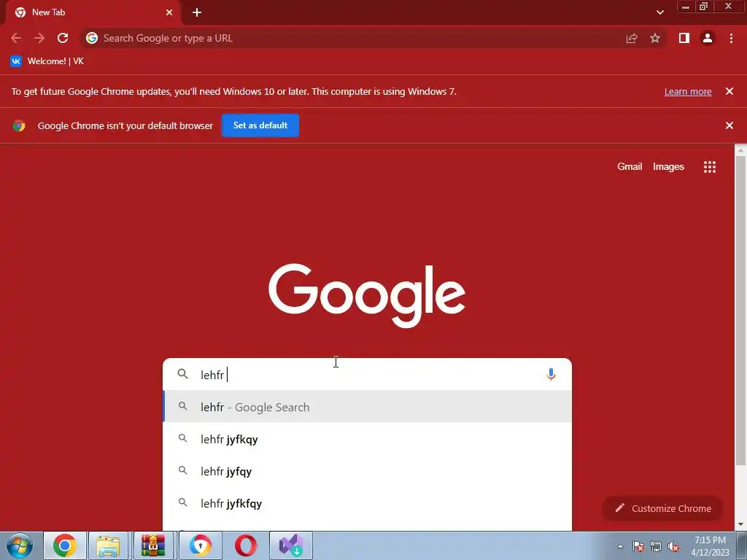Open network status tray icon
Viewport: 747px width, 560px height.
656,546
